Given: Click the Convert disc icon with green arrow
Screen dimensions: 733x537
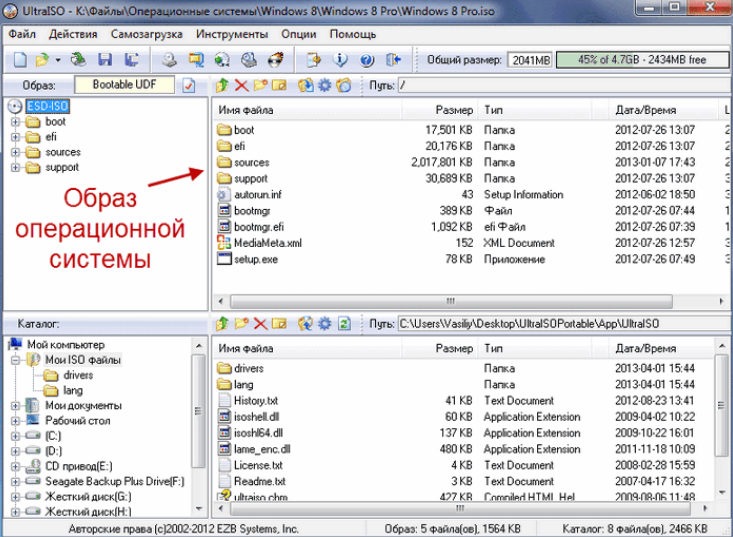Looking at the screenshot, I should tap(222, 60).
